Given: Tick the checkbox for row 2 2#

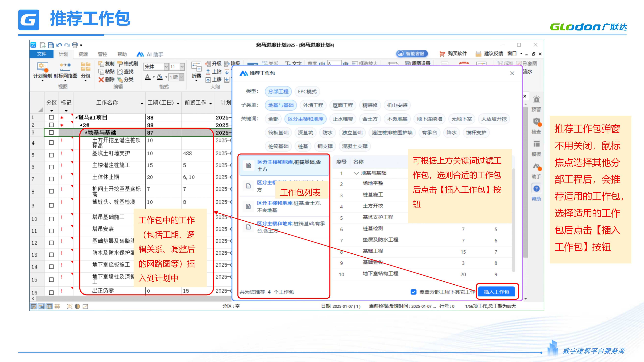Looking at the screenshot, I should [51, 125].
